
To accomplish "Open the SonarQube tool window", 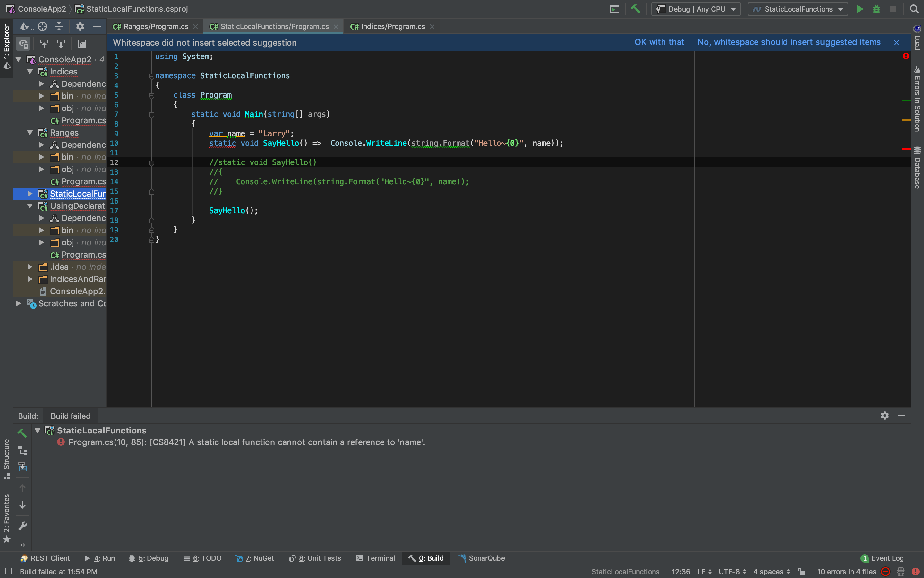I will pyautogui.click(x=482, y=558).
